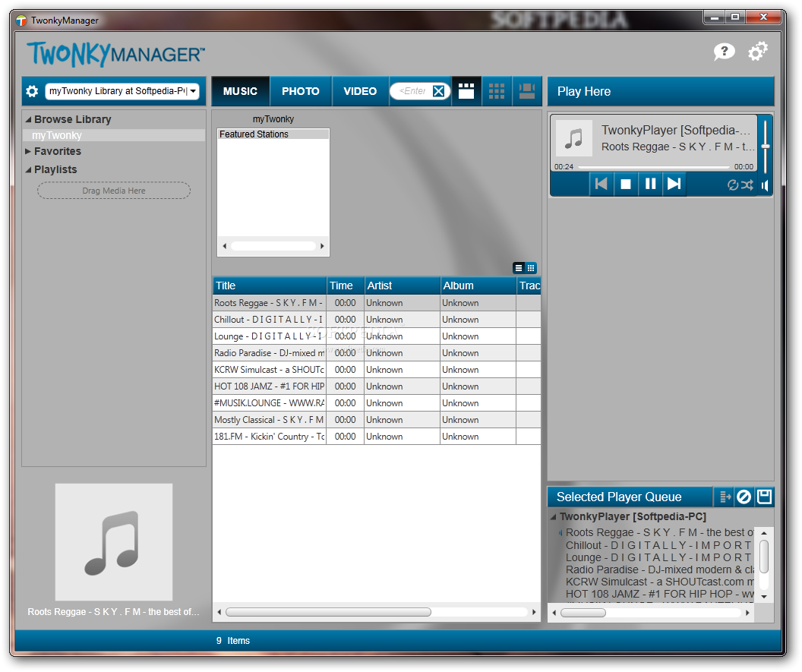Select Lounge in the player queue

[659, 557]
